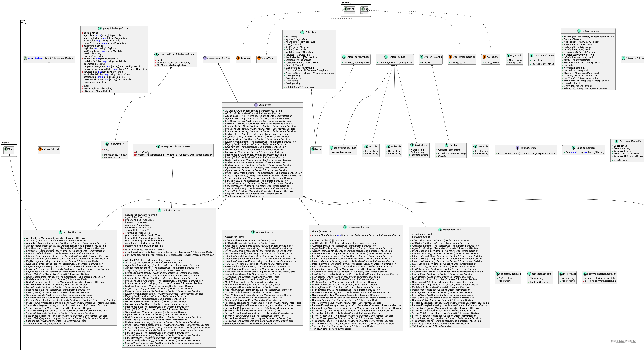Click the AllowAuthorizer AccessorID string field
Screen dimensions: 644x351
pos(234,237)
